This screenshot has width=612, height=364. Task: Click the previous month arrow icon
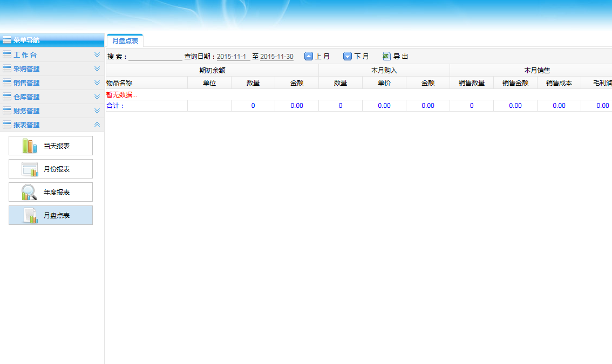coord(309,56)
